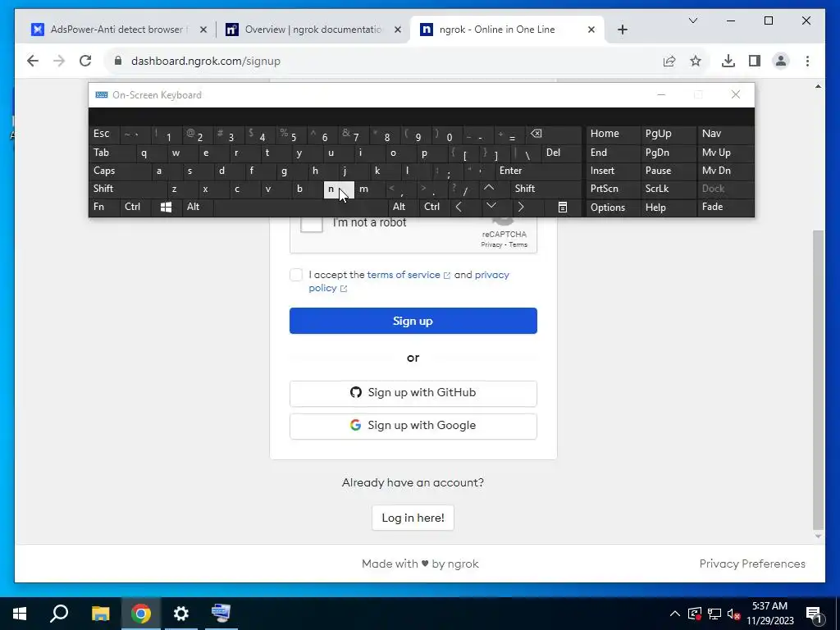Toggle the left Ctrl key on On-Screen Keyboard
The image size is (840, 630).
[135, 207]
